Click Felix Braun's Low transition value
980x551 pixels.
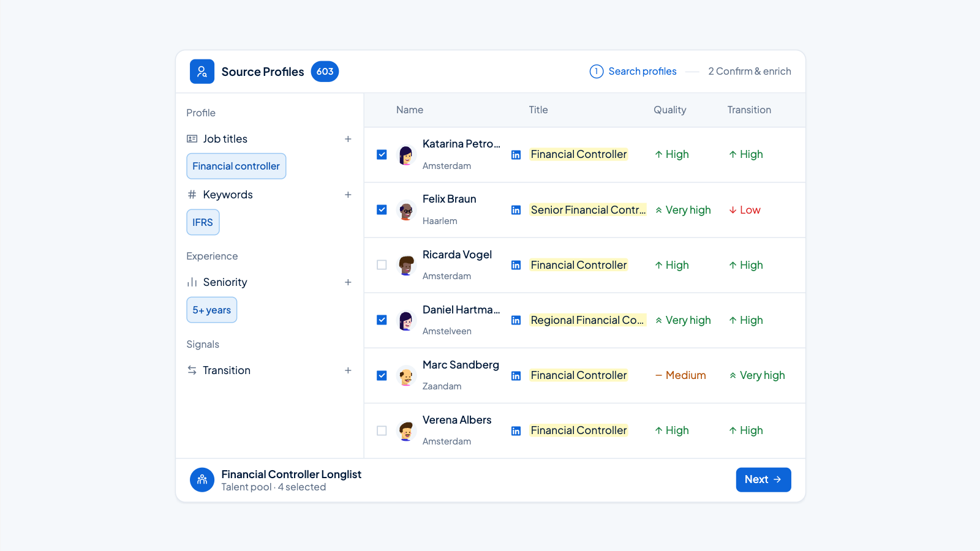(745, 210)
